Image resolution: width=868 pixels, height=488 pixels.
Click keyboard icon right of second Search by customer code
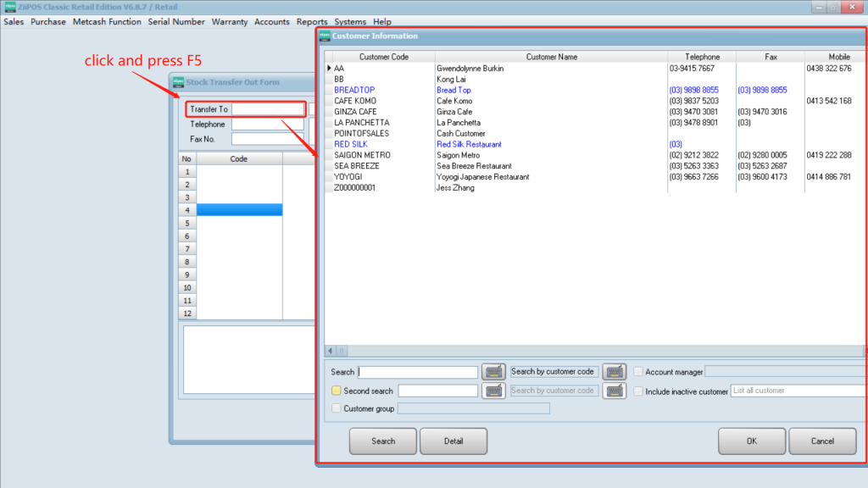(614, 391)
